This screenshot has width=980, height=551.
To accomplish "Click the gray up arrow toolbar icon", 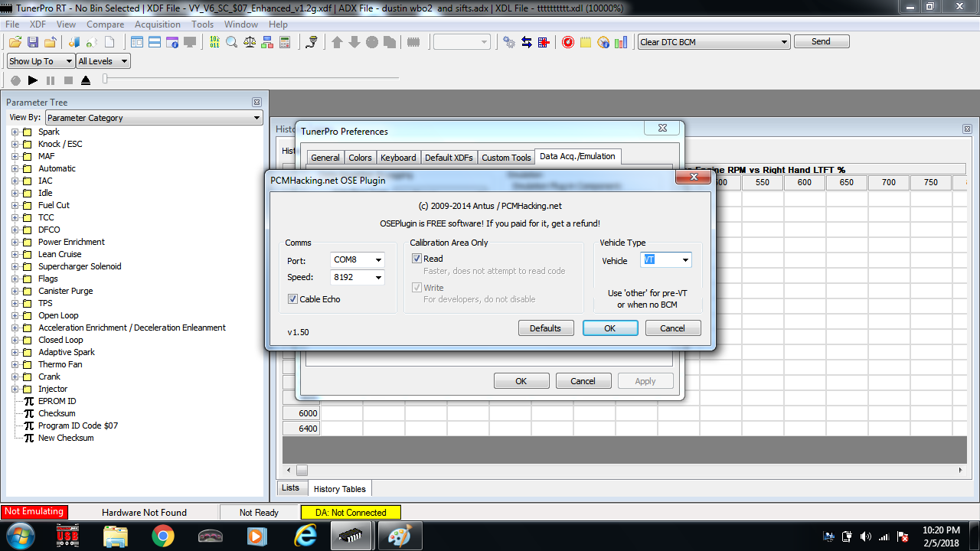I will point(337,42).
